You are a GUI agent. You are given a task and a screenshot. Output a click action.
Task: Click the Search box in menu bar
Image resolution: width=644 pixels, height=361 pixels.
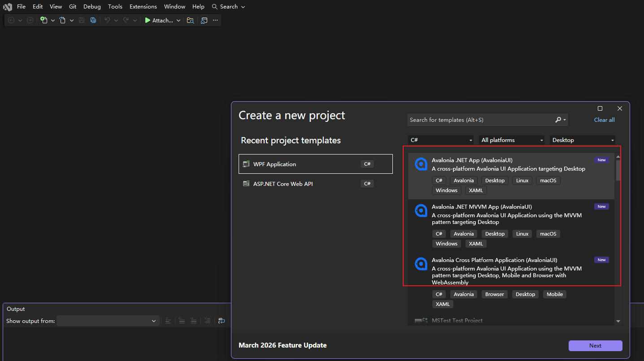click(x=229, y=7)
